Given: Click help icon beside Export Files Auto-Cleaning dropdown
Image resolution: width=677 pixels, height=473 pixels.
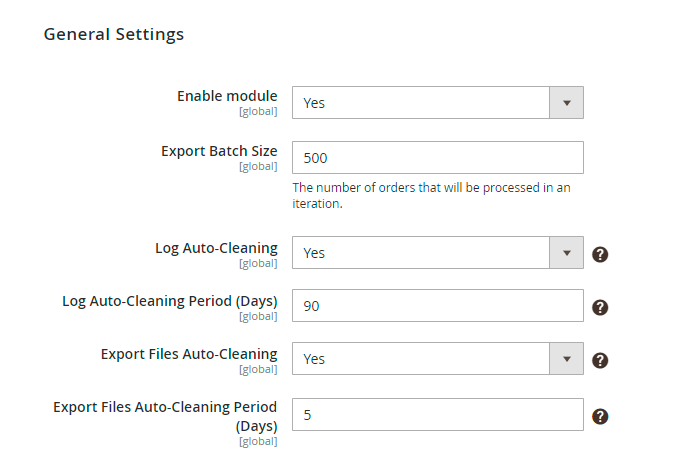Looking at the screenshot, I should point(600,360).
